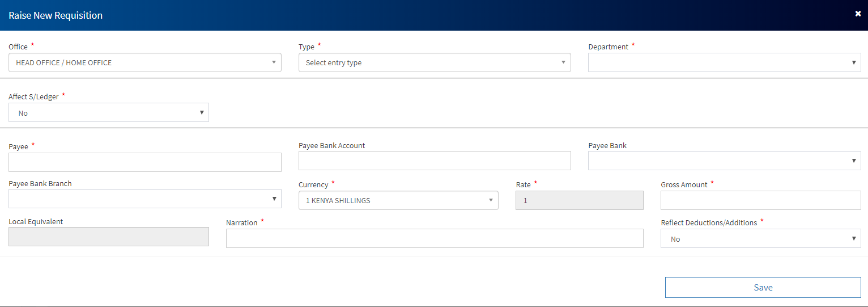
Task: Focus the Narration text input box
Action: pyautogui.click(x=434, y=238)
